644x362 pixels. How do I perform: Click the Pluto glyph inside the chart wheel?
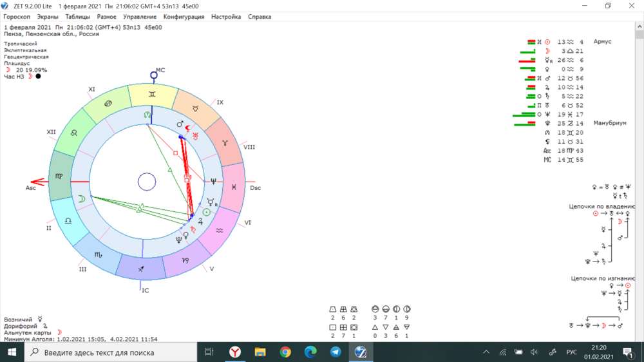click(178, 240)
